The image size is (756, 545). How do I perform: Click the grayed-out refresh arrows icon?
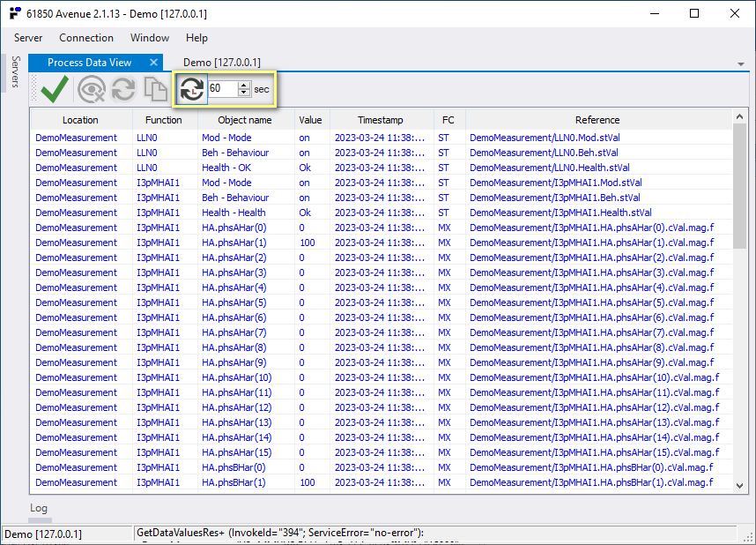click(123, 89)
